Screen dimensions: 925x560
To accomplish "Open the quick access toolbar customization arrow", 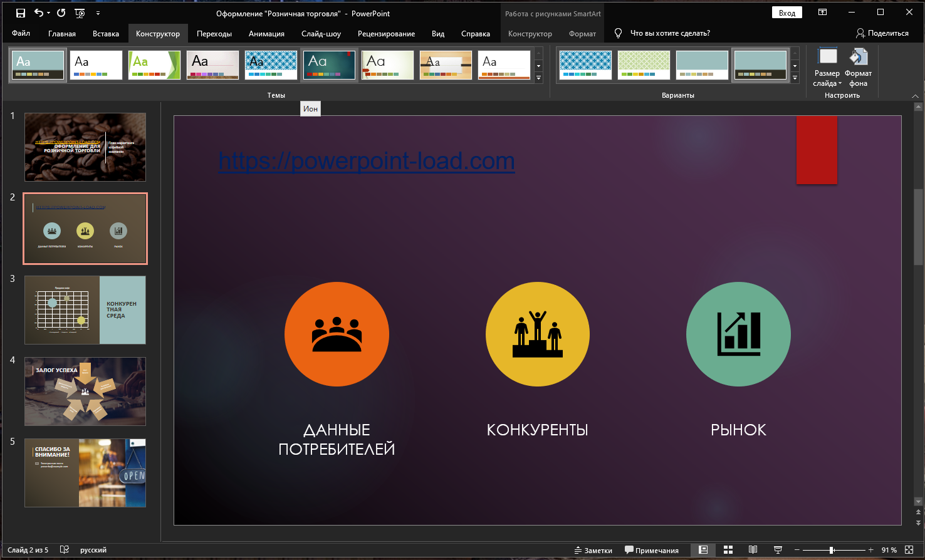I will click(97, 13).
